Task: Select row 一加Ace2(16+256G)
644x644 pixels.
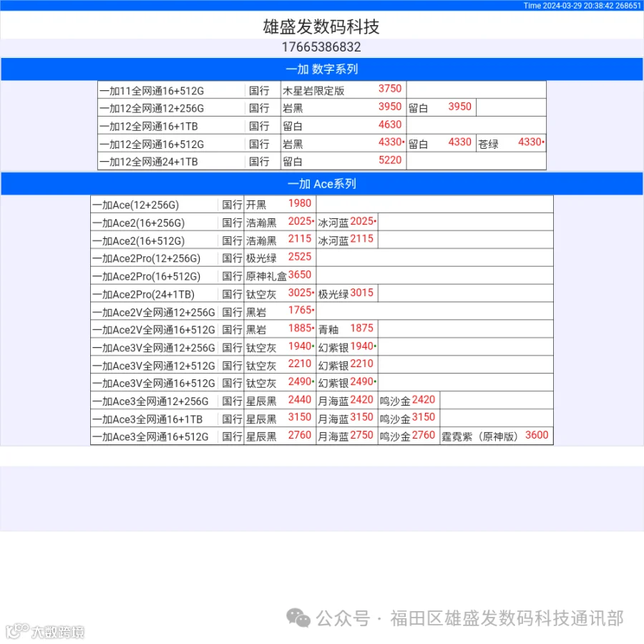Action: pyautogui.click(x=322, y=223)
